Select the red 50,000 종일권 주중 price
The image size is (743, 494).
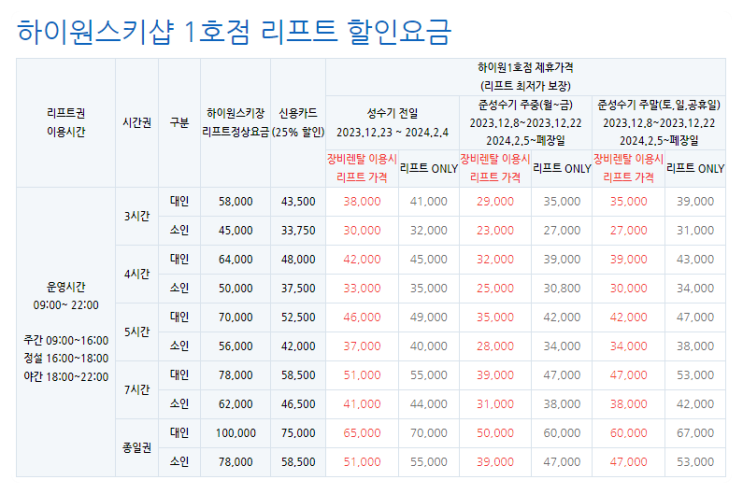[x=495, y=433]
